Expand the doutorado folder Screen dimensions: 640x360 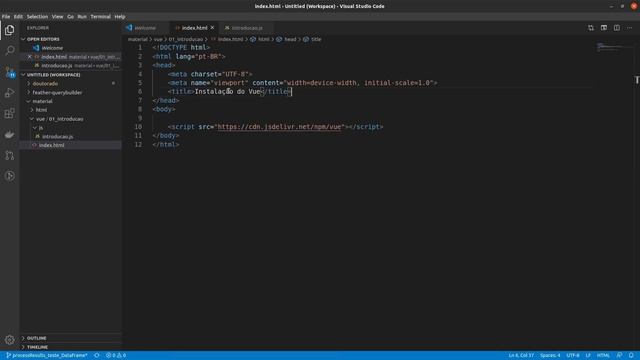[45, 84]
